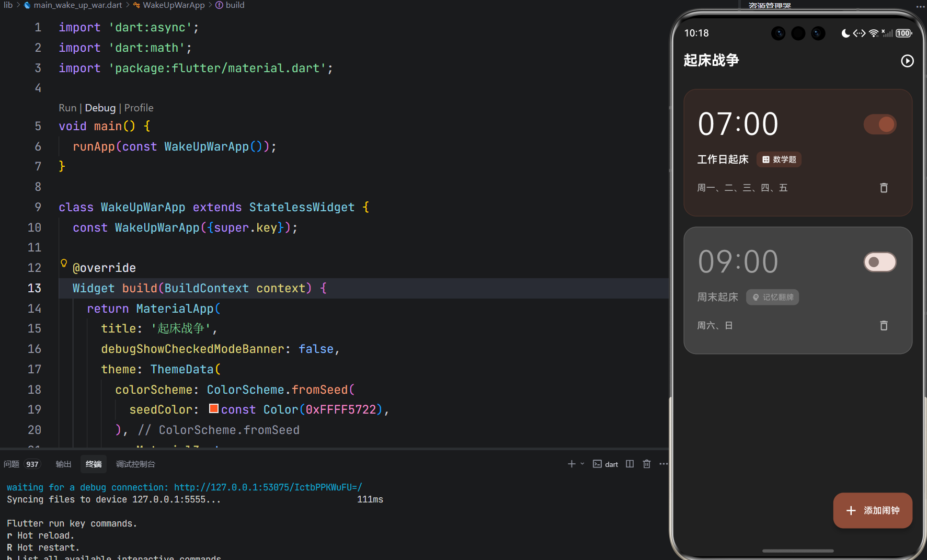927x560 pixels.
Task: Open the new terminal profile dropdown arrow
Action: pyautogui.click(x=582, y=464)
